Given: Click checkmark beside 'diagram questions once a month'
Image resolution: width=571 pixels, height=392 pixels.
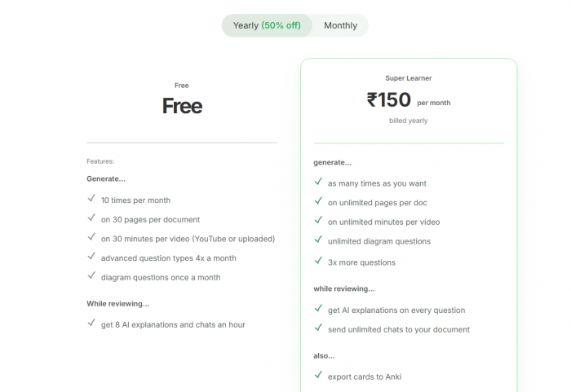Looking at the screenshot, I should [91, 276].
